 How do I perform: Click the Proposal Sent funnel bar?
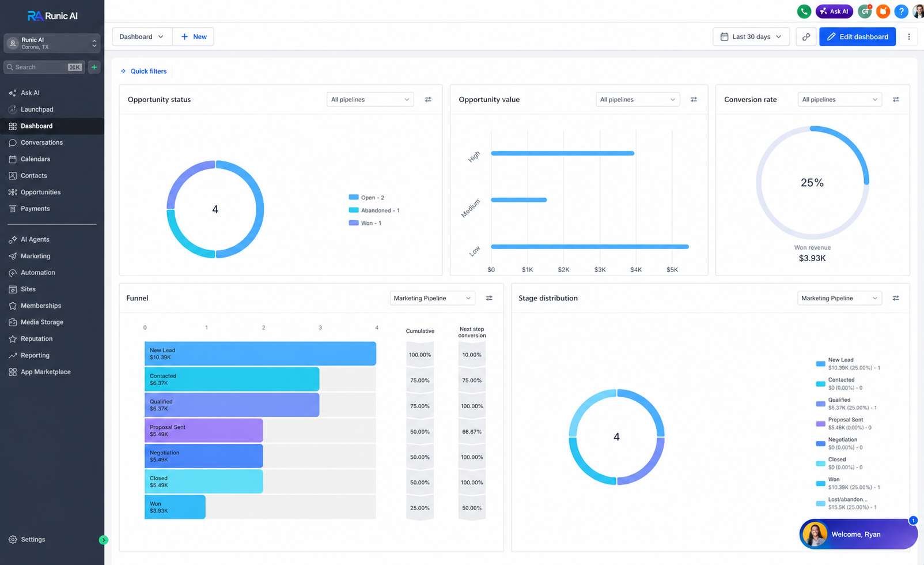coord(203,431)
